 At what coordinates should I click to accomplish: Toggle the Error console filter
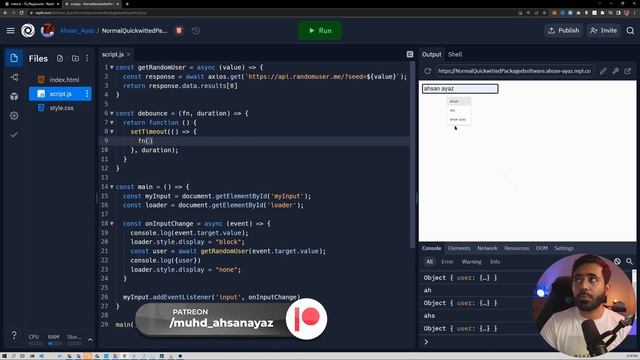point(447,262)
